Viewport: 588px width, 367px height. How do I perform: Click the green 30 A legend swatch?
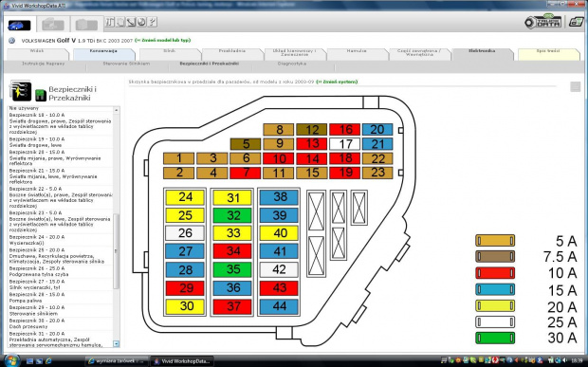tap(495, 338)
